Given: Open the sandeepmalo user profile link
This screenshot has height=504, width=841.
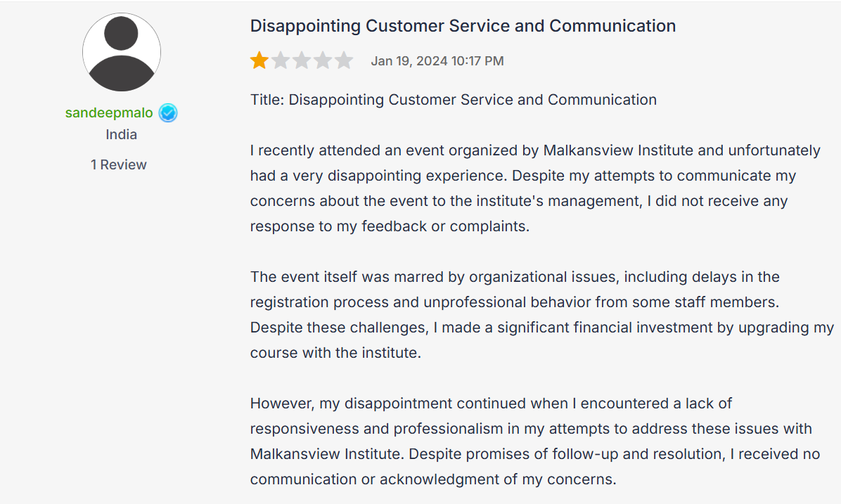Looking at the screenshot, I should pos(109,113).
